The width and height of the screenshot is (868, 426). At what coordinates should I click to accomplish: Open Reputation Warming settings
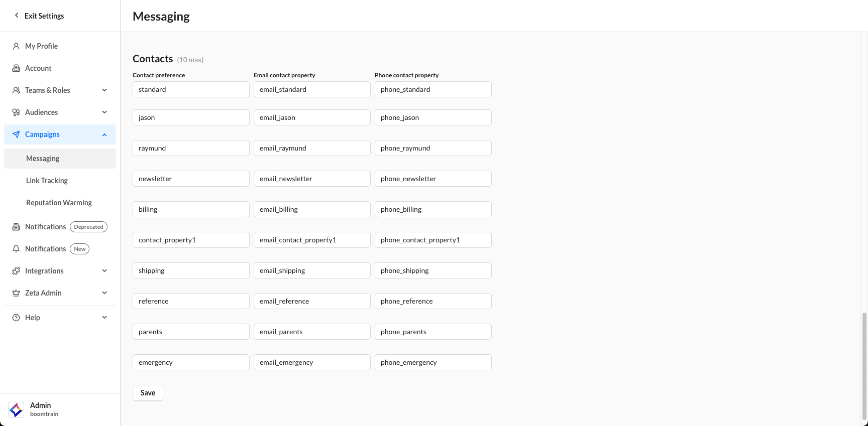(x=59, y=203)
